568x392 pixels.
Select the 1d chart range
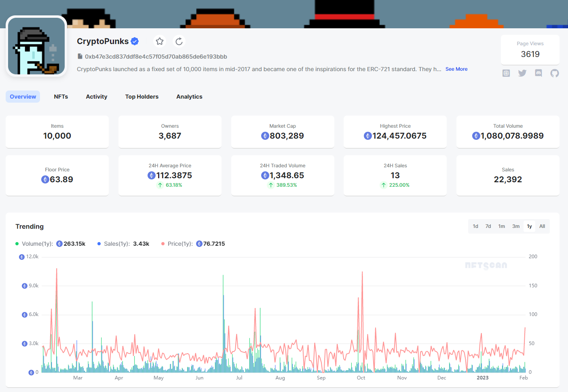(475, 226)
